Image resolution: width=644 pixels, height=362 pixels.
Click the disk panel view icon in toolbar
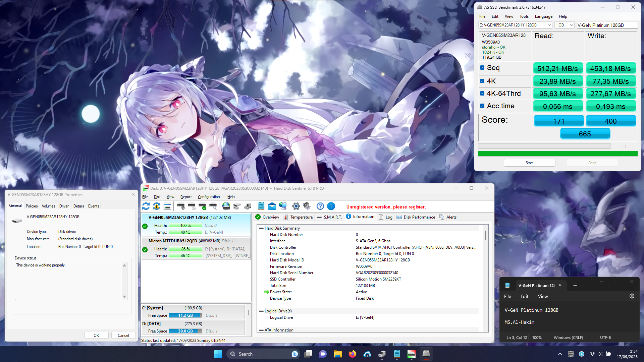(x=167, y=206)
